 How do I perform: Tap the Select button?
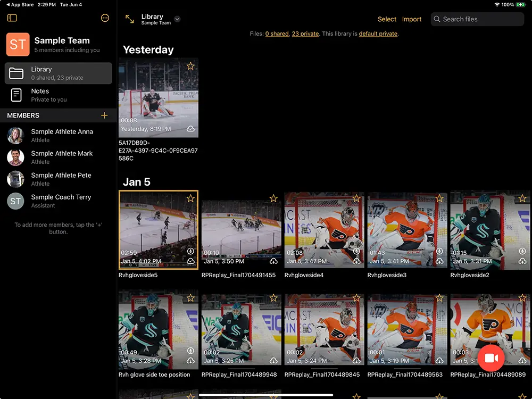pos(387,19)
